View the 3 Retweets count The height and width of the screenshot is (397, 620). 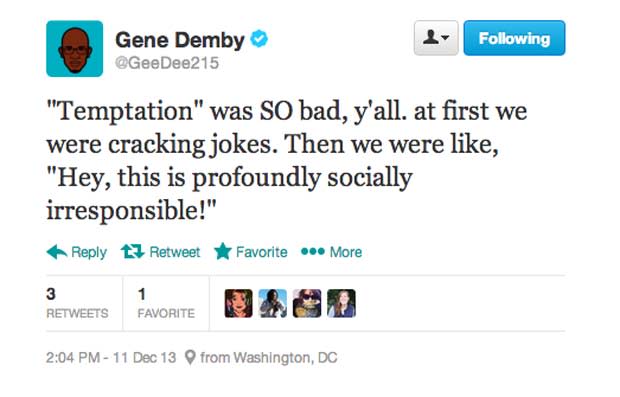(77, 303)
